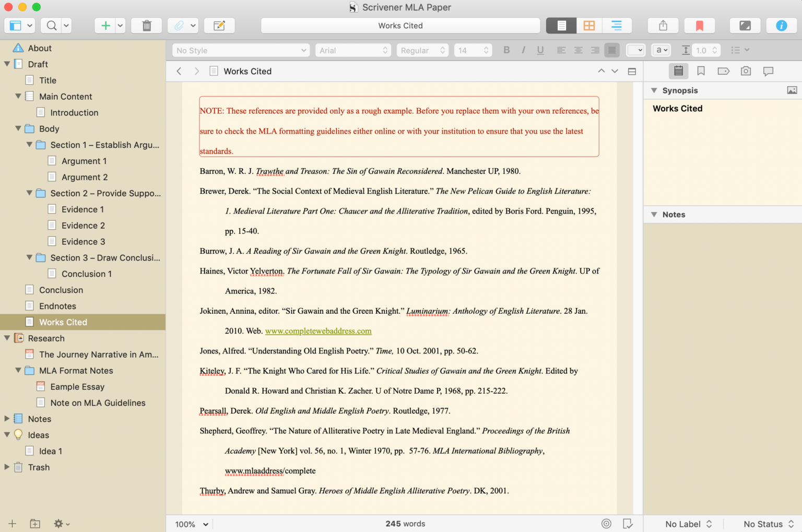Open the Example Essay document
The image size is (802, 532).
[x=77, y=386]
